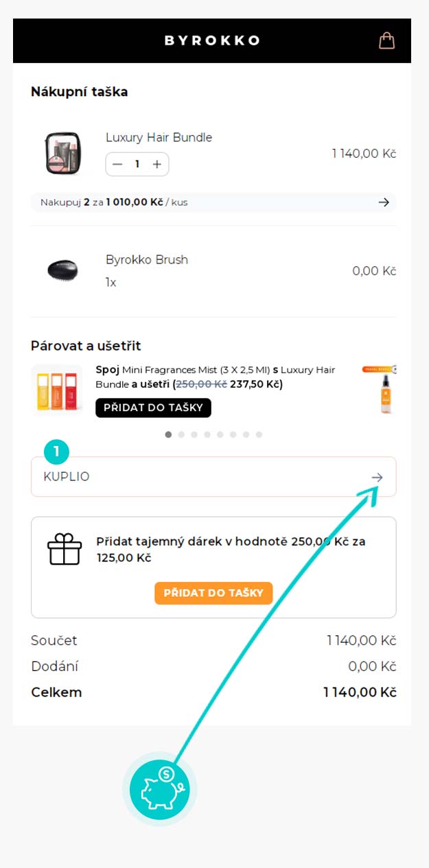The image size is (429, 868).
Task: Jump to the last carousel dot
Action: (259, 434)
